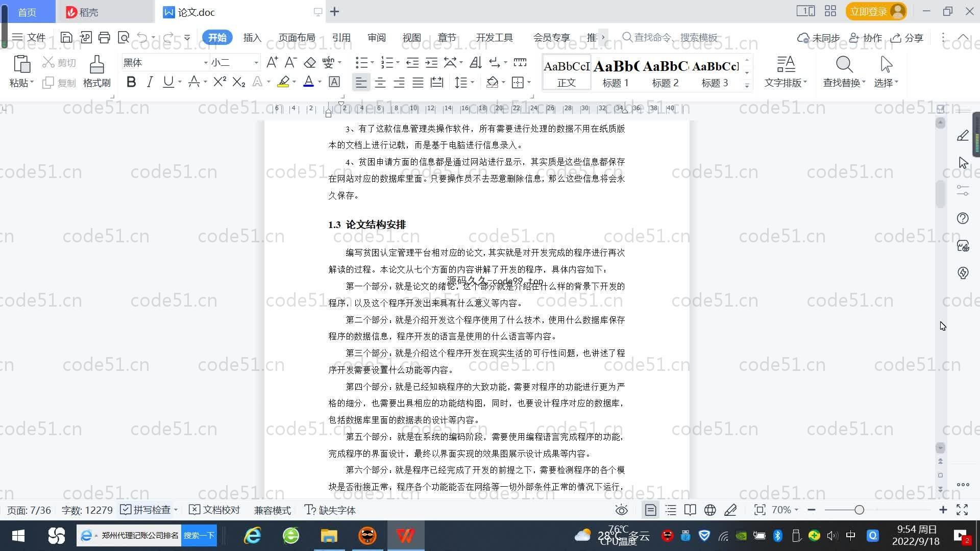Toggle page view layout in status bar
This screenshot has width=980, height=551.
(650, 510)
